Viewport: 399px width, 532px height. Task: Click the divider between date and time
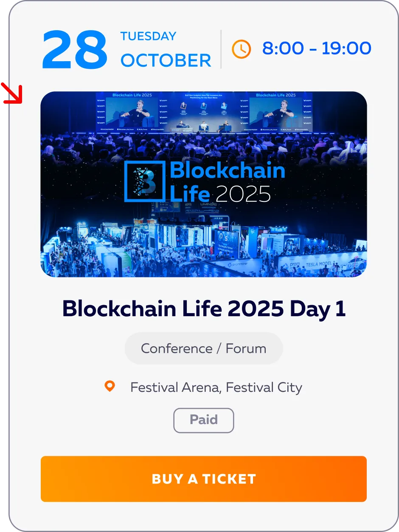[x=221, y=49]
